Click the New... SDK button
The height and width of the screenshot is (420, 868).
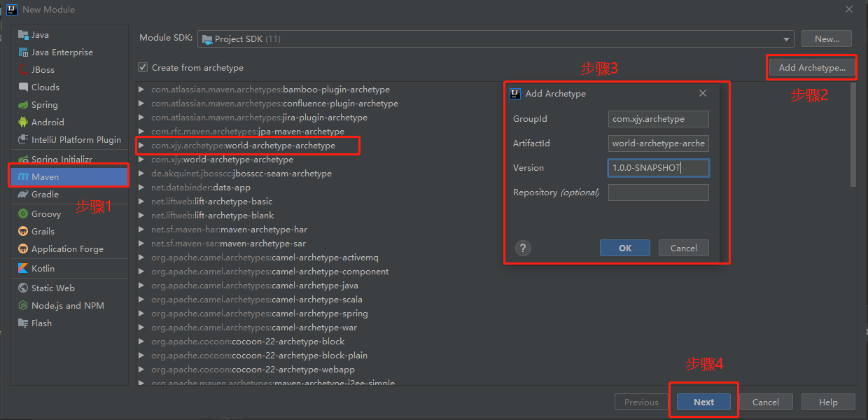pos(827,39)
